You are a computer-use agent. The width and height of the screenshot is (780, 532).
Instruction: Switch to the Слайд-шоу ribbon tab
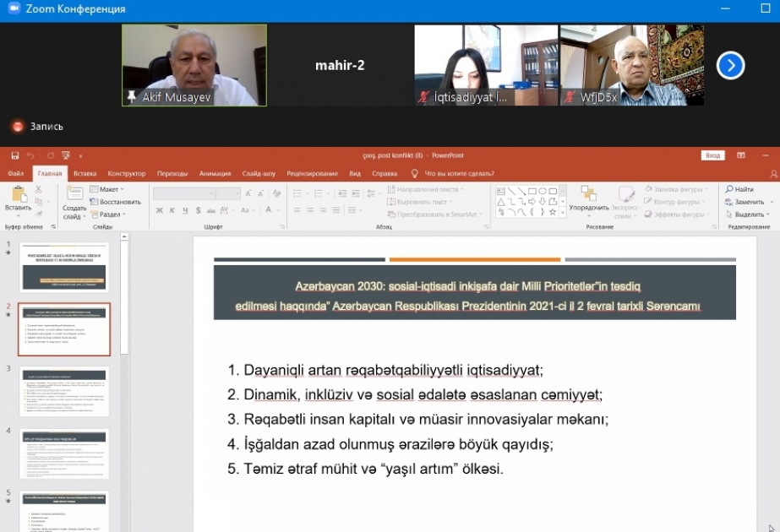[259, 173]
